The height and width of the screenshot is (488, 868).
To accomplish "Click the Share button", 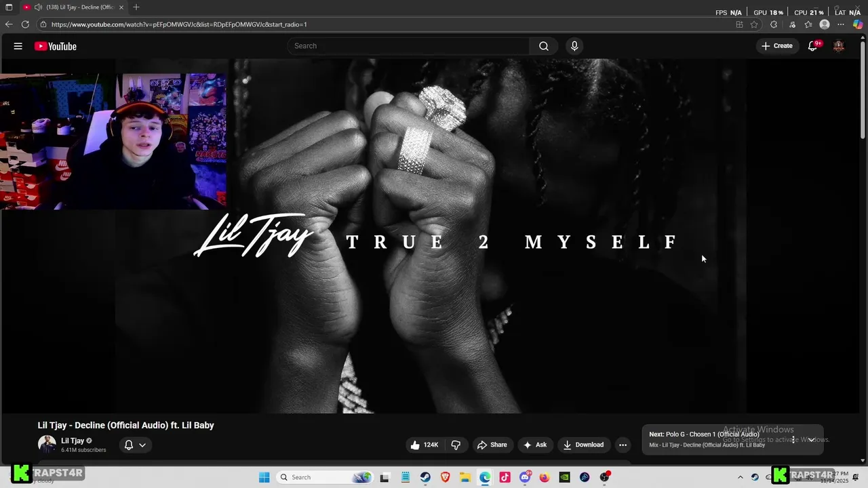I will [x=492, y=445].
